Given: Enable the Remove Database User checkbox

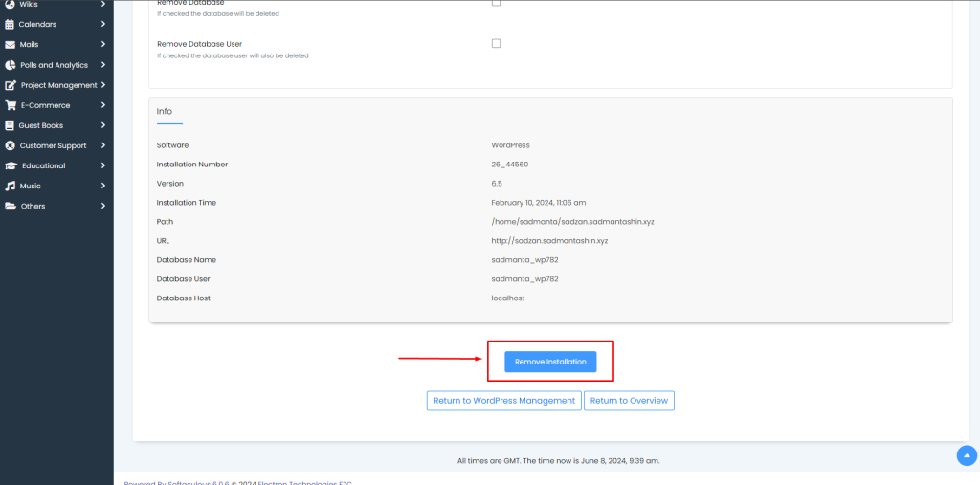Looking at the screenshot, I should click(496, 43).
